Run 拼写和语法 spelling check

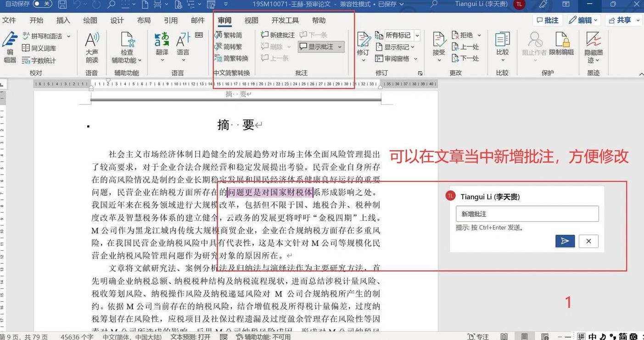[x=42, y=36]
